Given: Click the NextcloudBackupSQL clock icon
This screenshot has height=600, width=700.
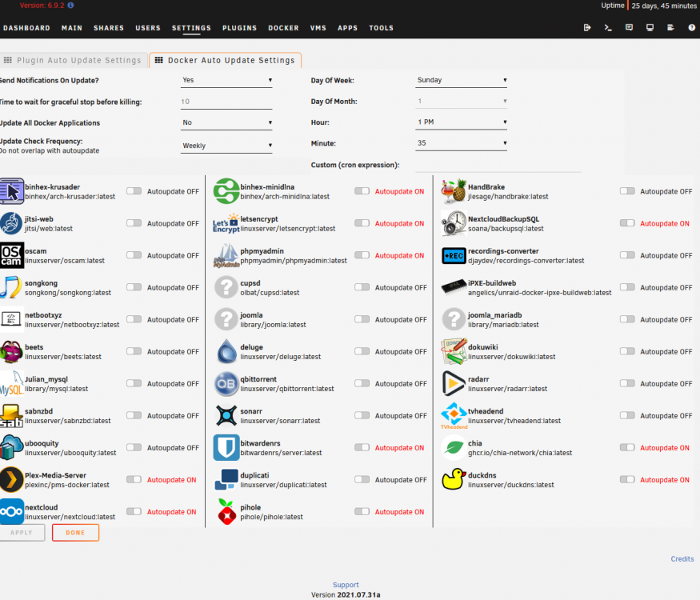Looking at the screenshot, I should point(454,223).
